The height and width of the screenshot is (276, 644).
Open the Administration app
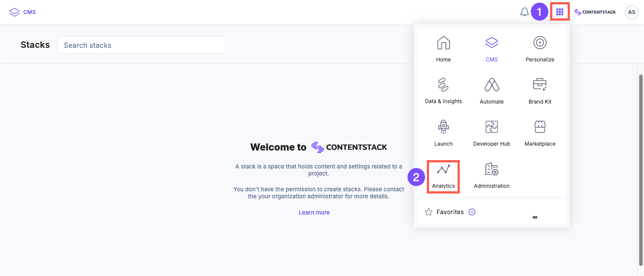point(492,175)
